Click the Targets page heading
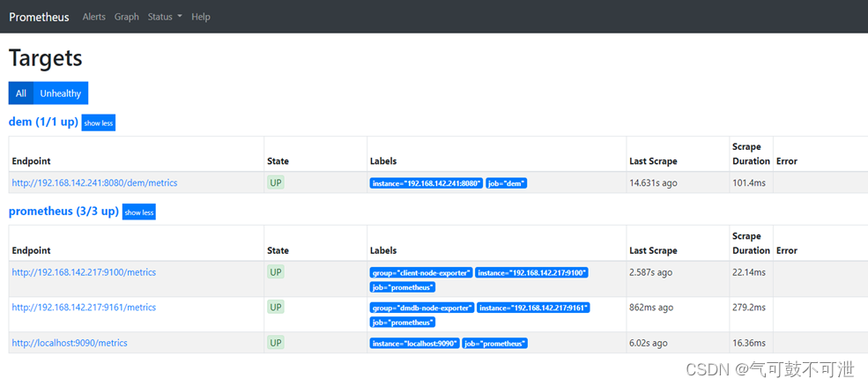 (x=46, y=57)
